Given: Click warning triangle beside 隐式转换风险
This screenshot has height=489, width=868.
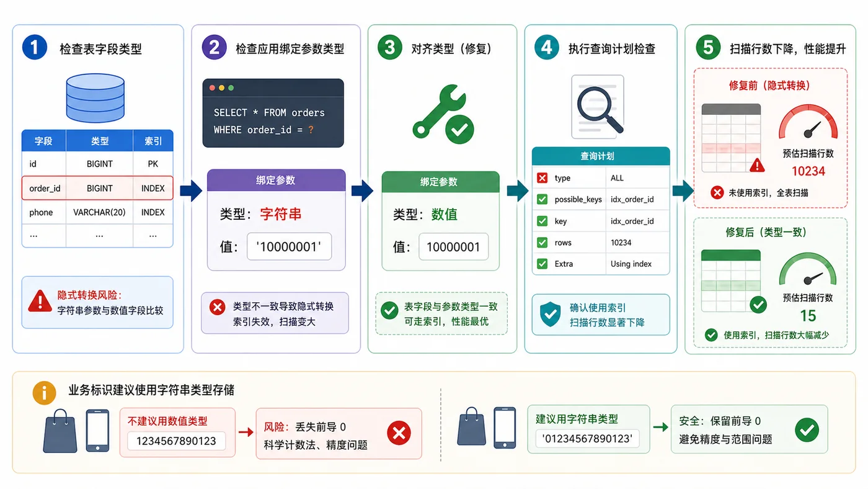Looking at the screenshot, I should (40, 301).
